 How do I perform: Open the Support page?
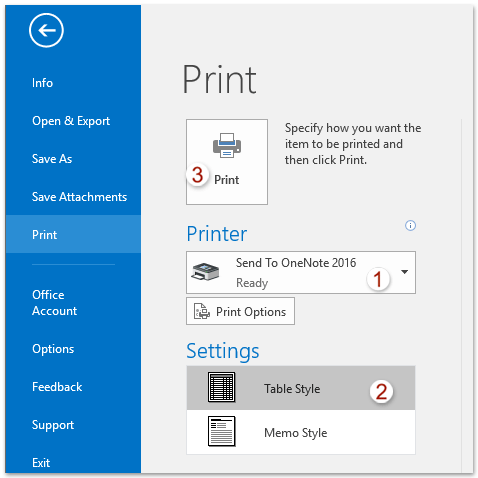53,425
